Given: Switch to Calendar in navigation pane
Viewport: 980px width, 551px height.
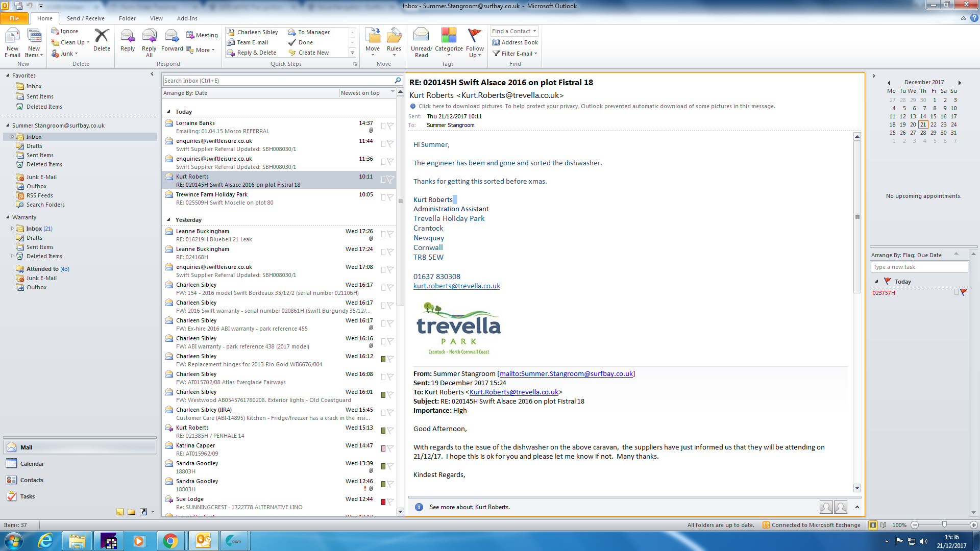Looking at the screenshot, I should 32,464.
